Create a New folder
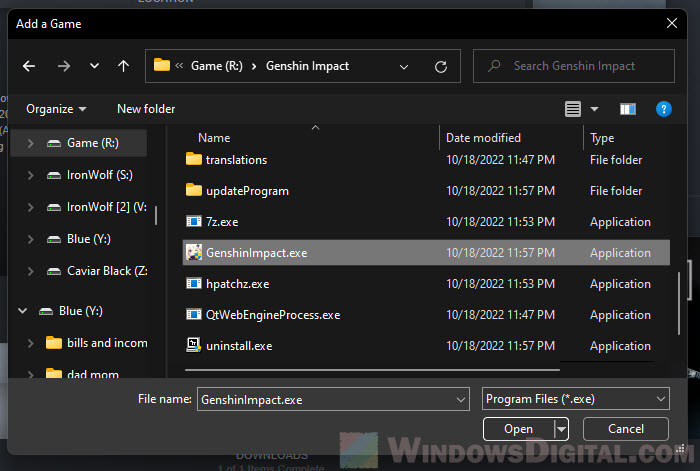The height and width of the screenshot is (471, 700). point(146,109)
